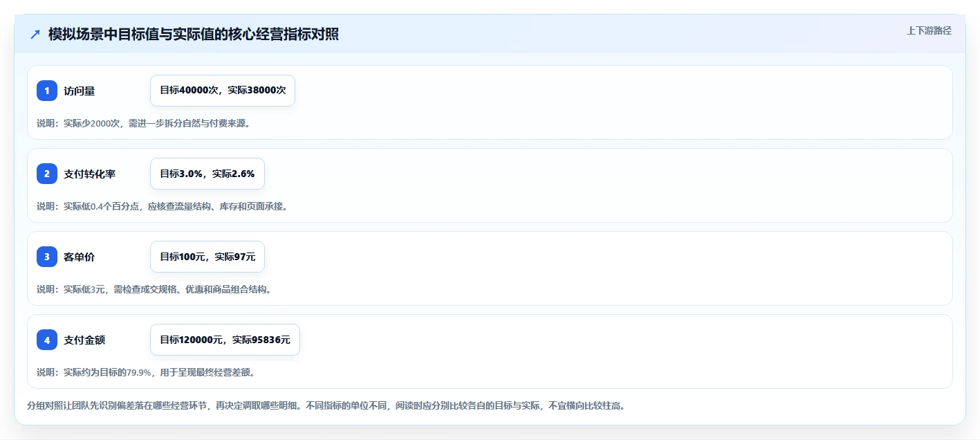Select the number 3 badge for 客单价

(47, 257)
